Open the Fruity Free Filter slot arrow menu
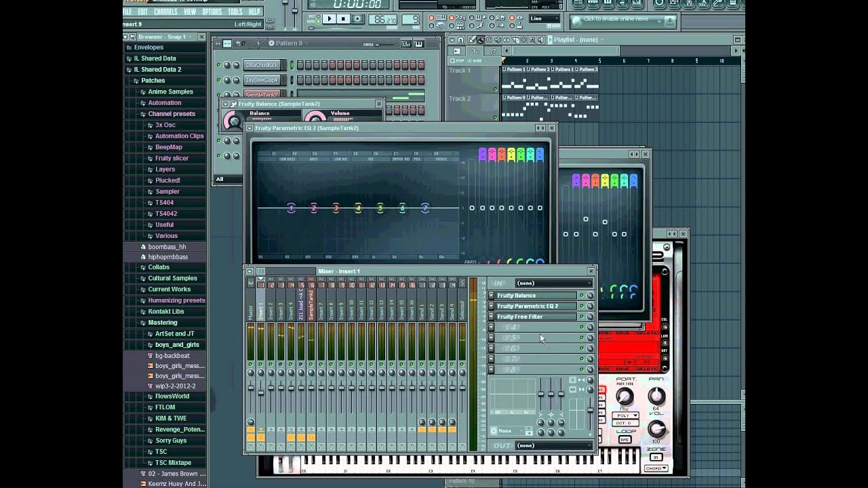Image resolution: width=868 pixels, height=488 pixels. (491, 317)
